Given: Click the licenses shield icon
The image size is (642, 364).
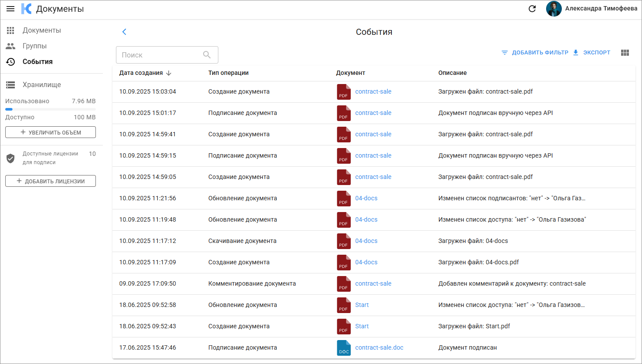Looking at the screenshot, I should pyautogui.click(x=10, y=158).
